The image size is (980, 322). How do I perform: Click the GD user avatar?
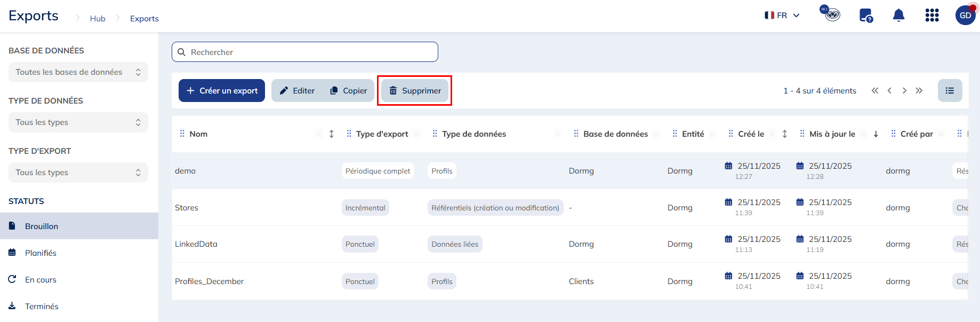coord(965,15)
